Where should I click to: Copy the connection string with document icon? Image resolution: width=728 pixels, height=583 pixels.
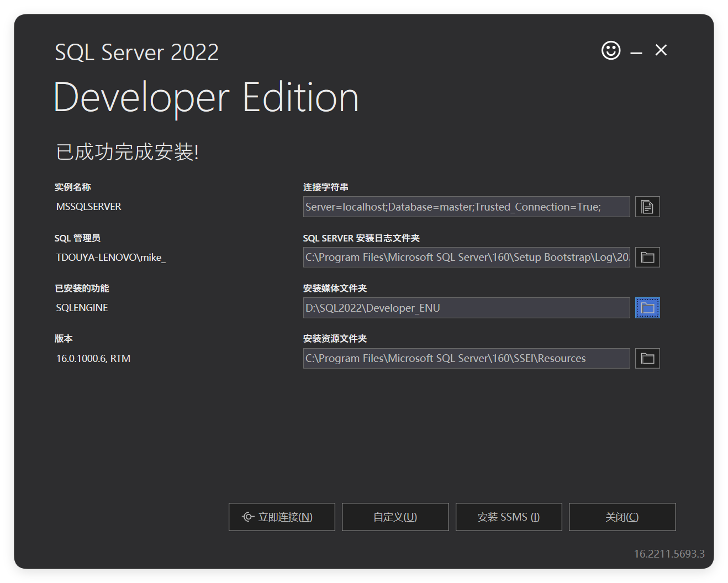[647, 207]
